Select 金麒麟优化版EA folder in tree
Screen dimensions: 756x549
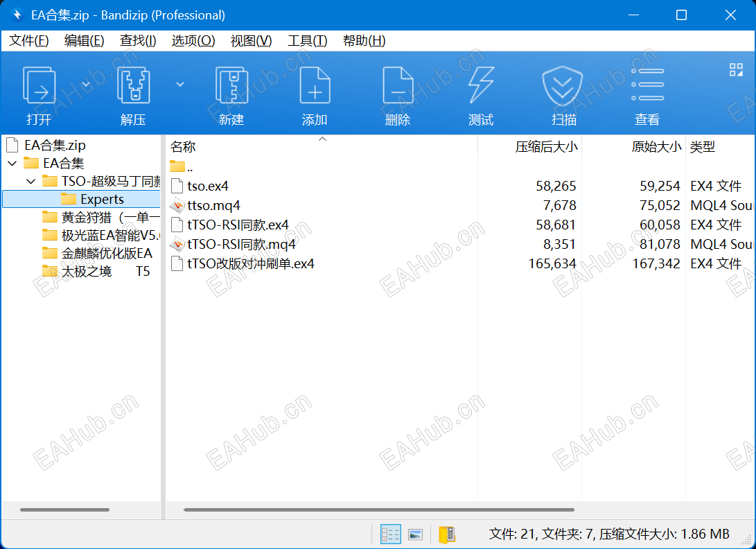pos(98,254)
